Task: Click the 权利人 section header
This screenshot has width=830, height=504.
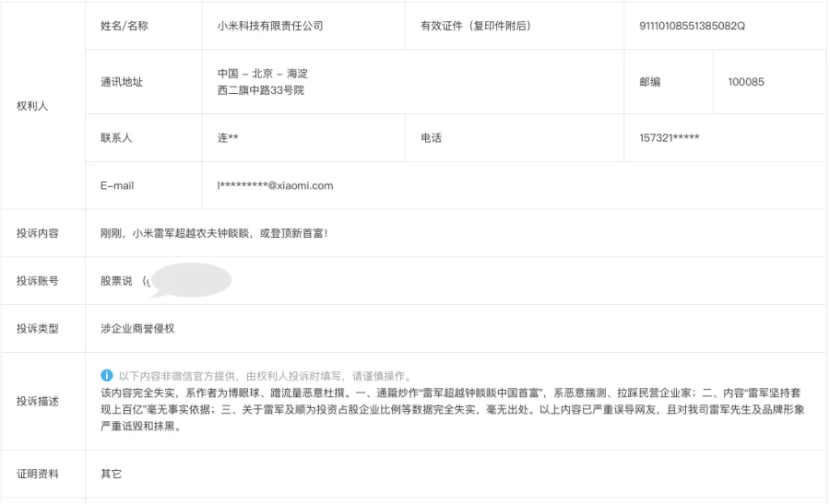Action: click(32, 106)
